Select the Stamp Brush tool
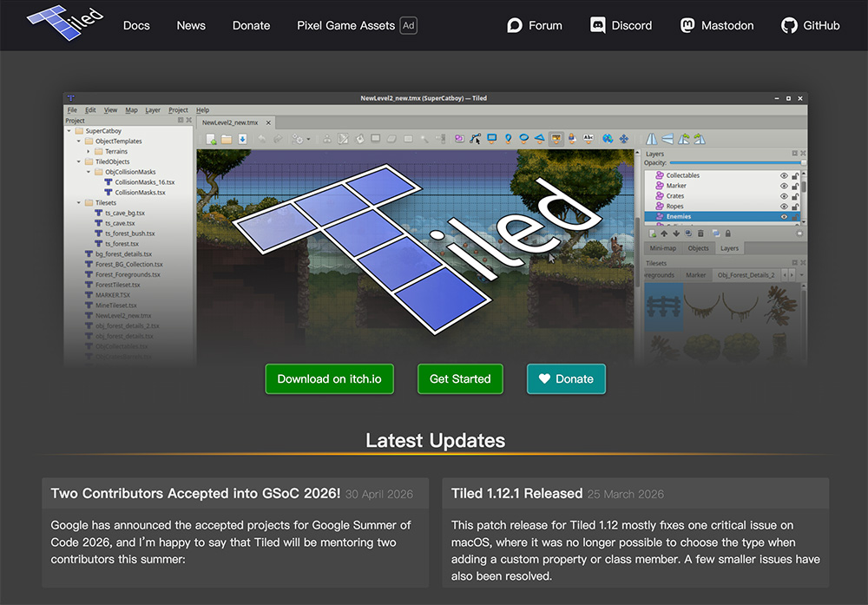The width and height of the screenshot is (868, 605). pyautogui.click(x=327, y=139)
